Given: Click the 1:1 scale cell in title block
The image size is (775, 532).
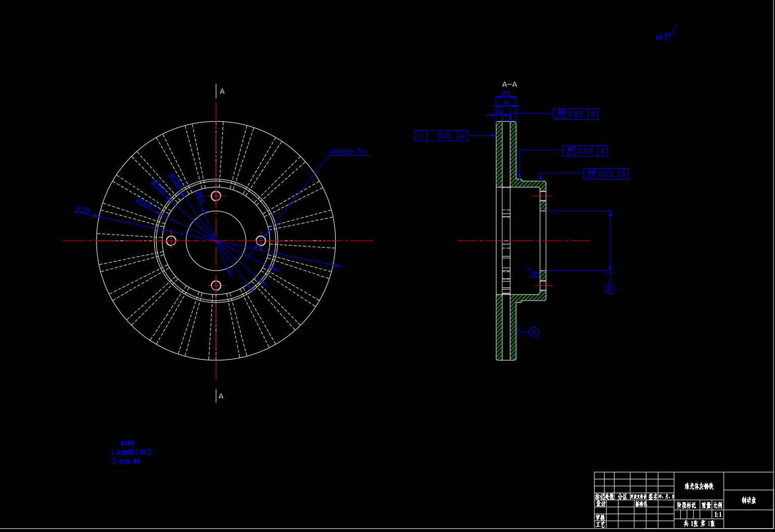Looking at the screenshot, I should (718, 515).
